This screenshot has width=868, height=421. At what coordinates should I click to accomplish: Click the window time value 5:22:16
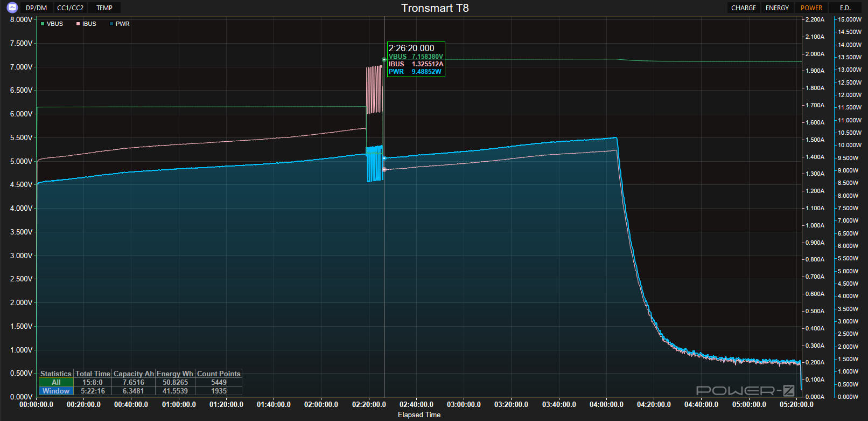pyautogui.click(x=93, y=391)
